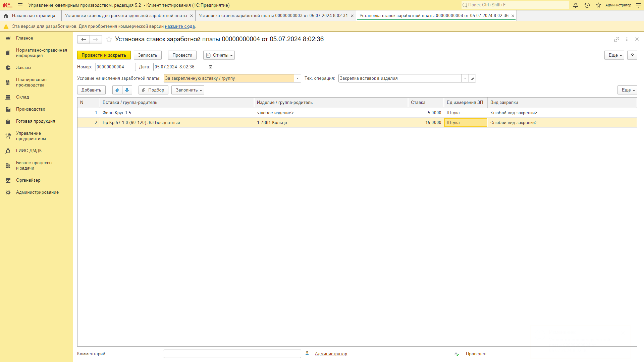Select Штука cell in row 1
The image size is (644, 362).
(466, 113)
